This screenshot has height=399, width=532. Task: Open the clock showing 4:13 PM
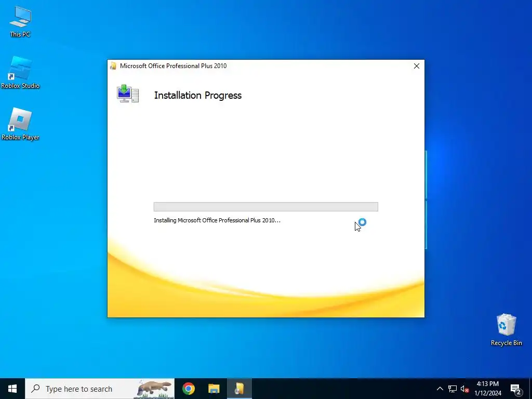[487, 389]
